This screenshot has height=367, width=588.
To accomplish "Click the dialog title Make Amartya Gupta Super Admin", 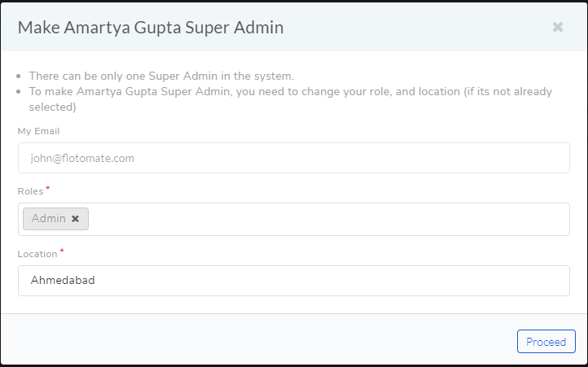I will coord(151,28).
